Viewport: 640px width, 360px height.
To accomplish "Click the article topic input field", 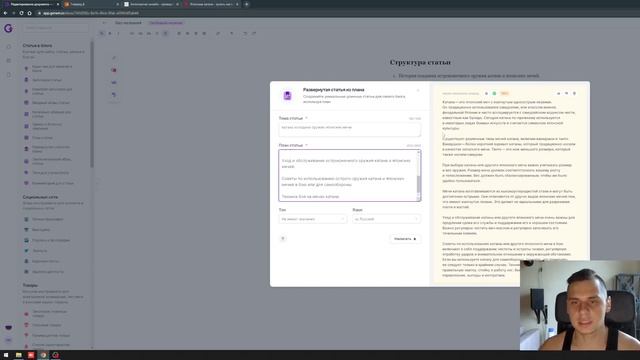I will click(x=349, y=130).
